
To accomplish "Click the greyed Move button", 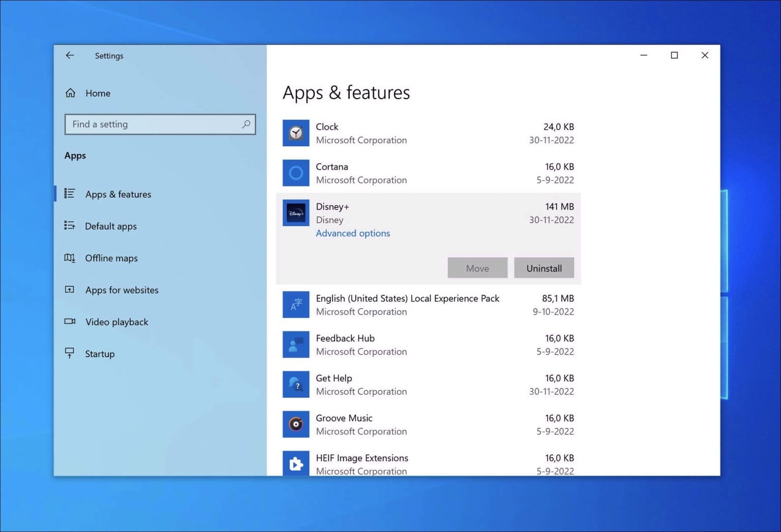I will pos(477,268).
